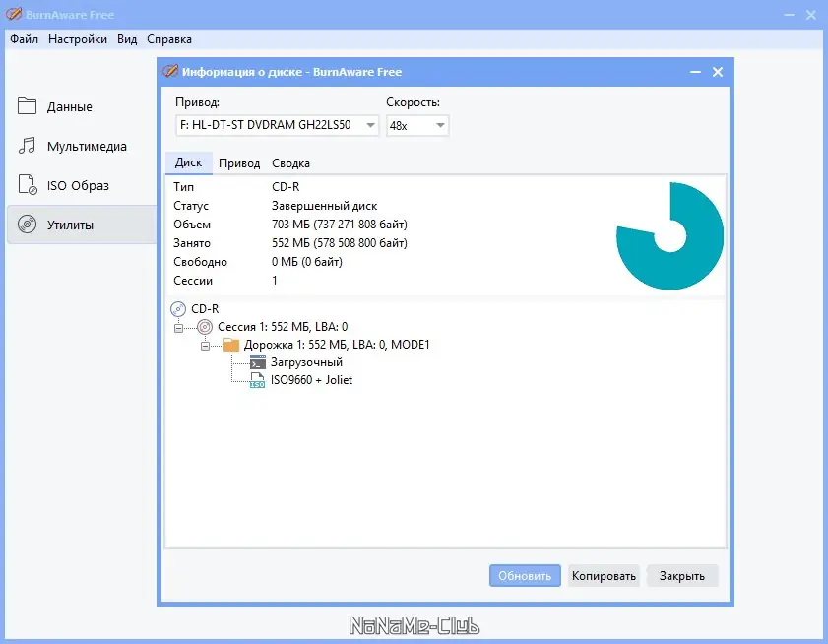The width and height of the screenshot is (828, 644).
Task: Click the 0 МБ (0 байт) free value
Action: click(307, 262)
